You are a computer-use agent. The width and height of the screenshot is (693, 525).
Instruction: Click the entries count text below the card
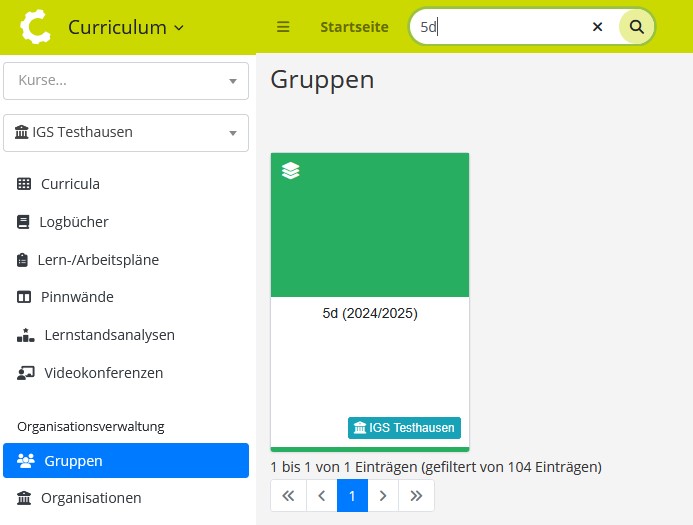tap(436, 467)
